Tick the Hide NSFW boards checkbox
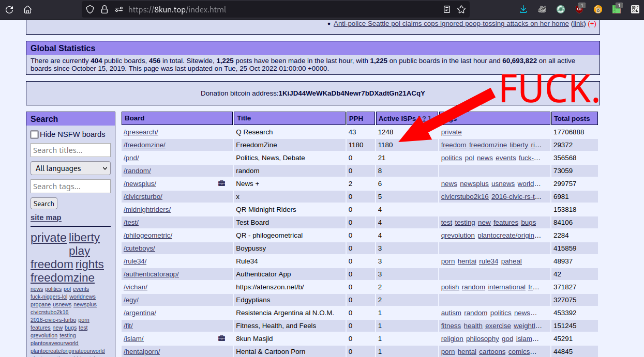644x357 pixels. [x=34, y=134]
